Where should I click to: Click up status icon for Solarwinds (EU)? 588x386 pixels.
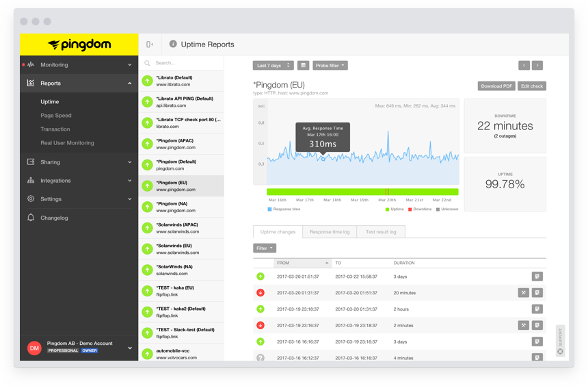[148, 249]
